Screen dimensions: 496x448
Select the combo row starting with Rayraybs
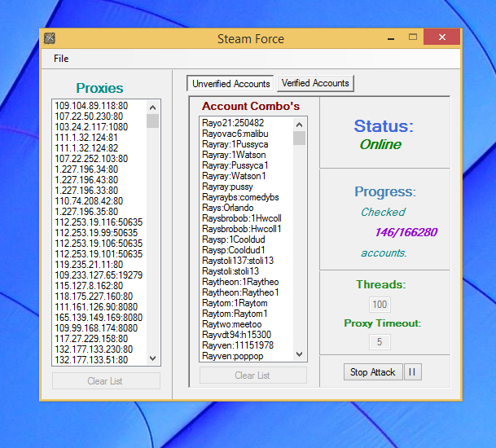click(240, 197)
